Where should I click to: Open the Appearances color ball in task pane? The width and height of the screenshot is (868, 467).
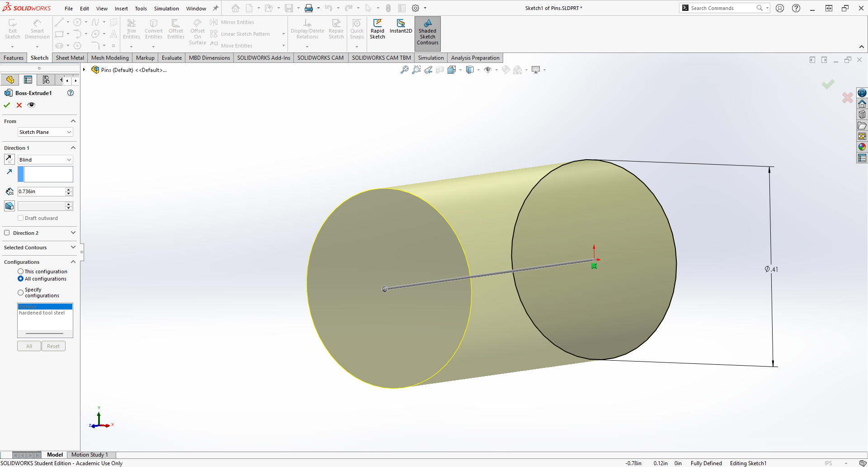click(862, 147)
